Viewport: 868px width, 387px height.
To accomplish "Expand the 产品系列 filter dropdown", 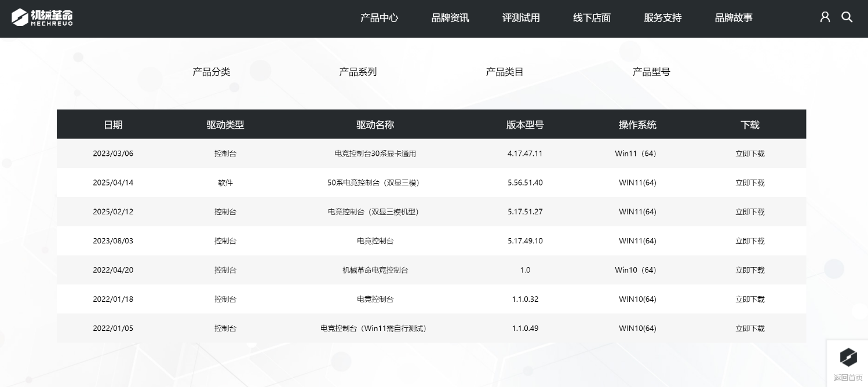I will (x=358, y=72).
